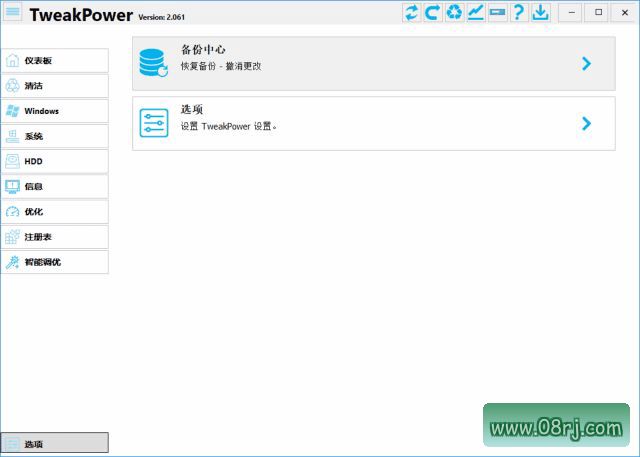Click the help question mark icon
The height and width of the screenshot is (457, 640).
[519, 12]
